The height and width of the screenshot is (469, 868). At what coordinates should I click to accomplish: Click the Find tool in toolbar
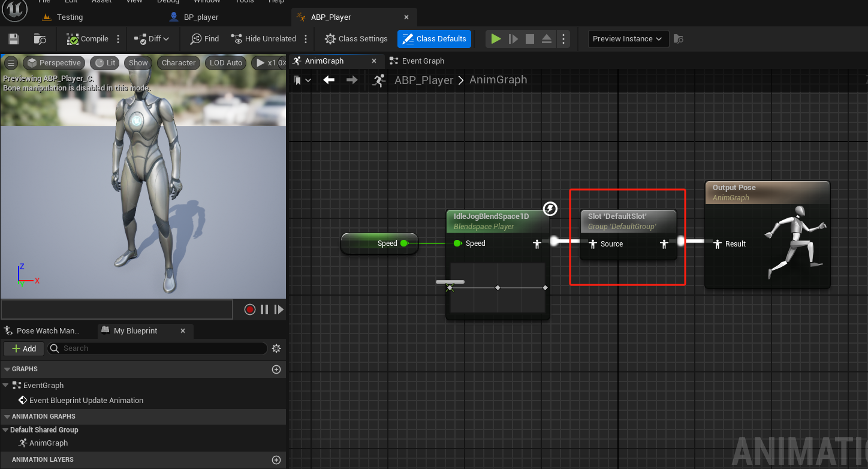point(205,39)
